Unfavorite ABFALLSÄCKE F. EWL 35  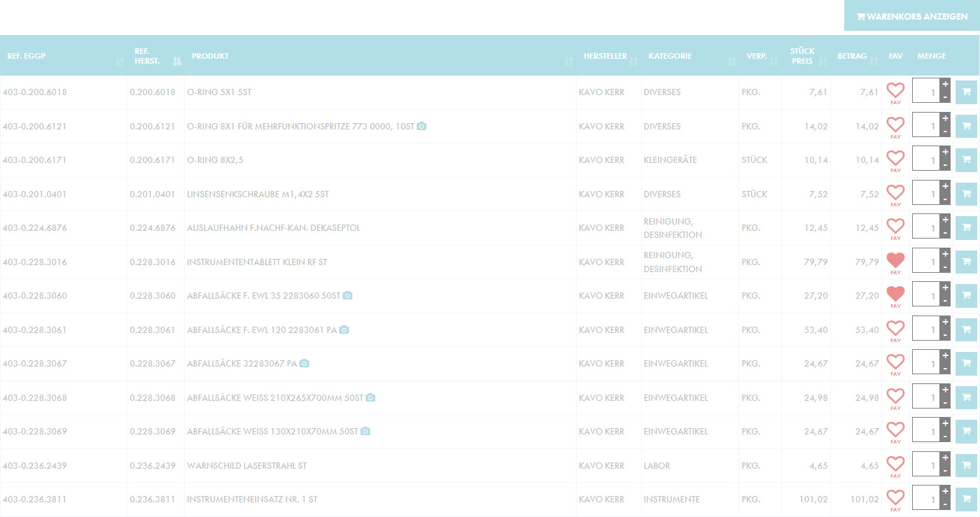(x=895, y=297)
